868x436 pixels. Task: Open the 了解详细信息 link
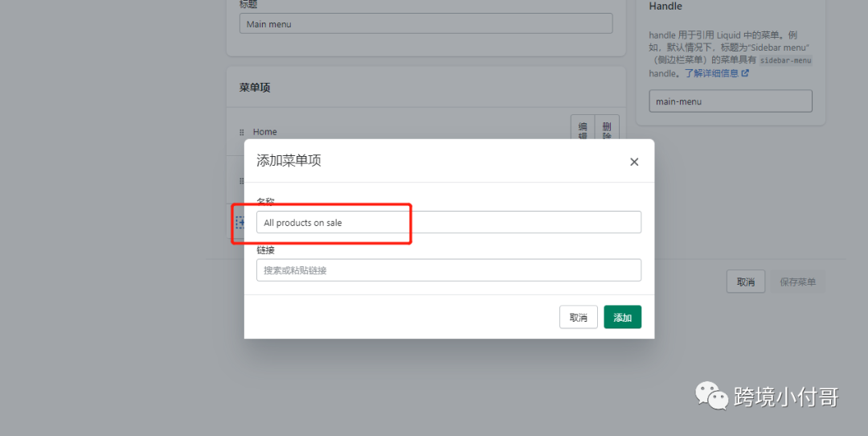[x=711, y=73]
